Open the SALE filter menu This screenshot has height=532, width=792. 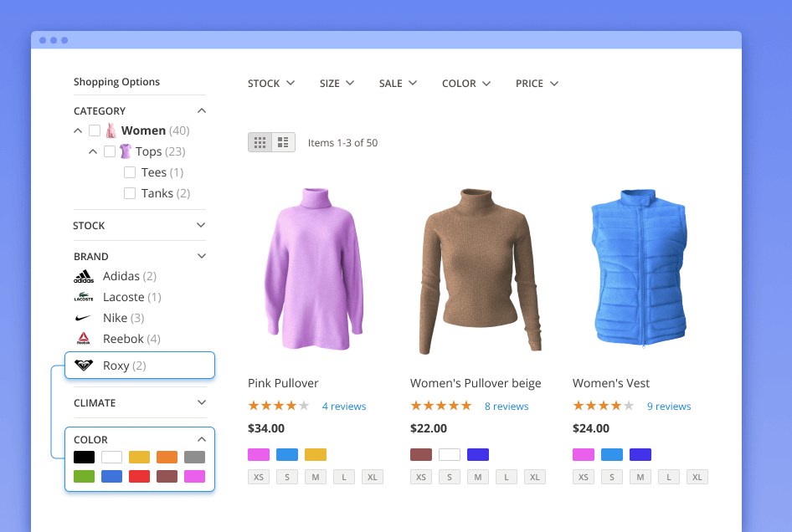coord(399,84)
